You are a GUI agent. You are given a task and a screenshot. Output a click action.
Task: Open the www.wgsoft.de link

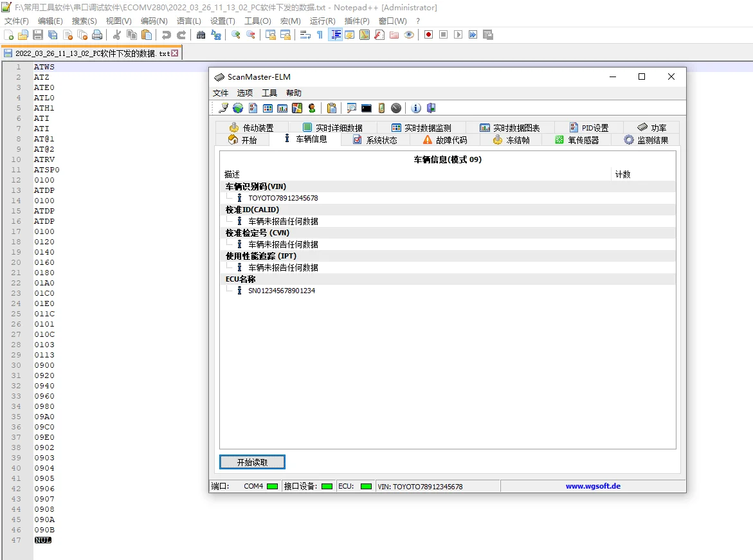tap(593, 486)
